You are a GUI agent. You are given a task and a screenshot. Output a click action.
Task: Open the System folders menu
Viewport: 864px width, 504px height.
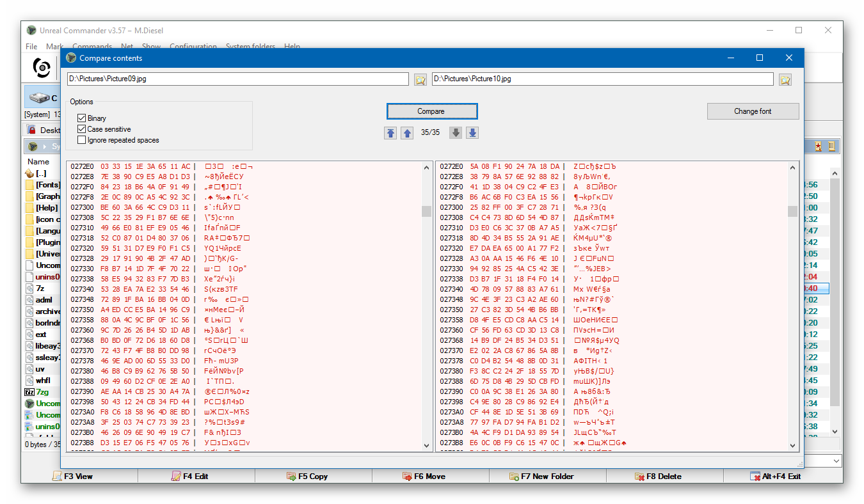click(x=250, y=47)
